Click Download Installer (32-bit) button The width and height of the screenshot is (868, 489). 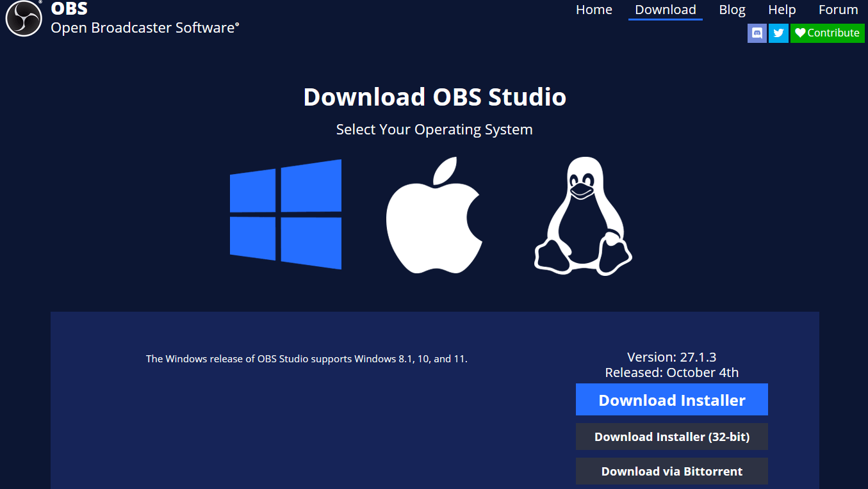pyautogui.click(x=671, y=437)
